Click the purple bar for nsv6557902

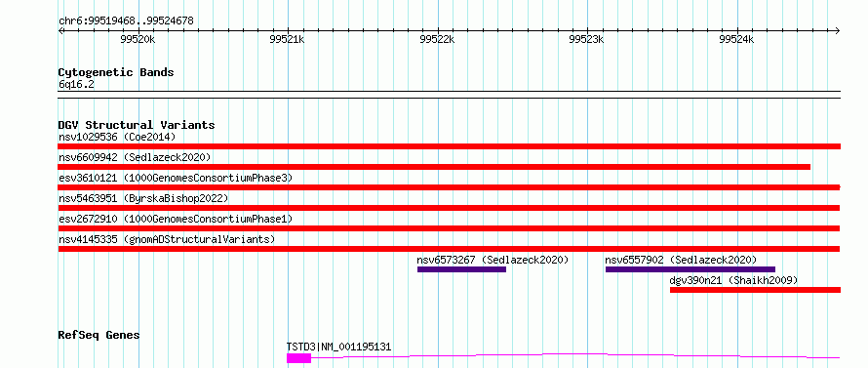pyautogui.click(x=690, y=269)
